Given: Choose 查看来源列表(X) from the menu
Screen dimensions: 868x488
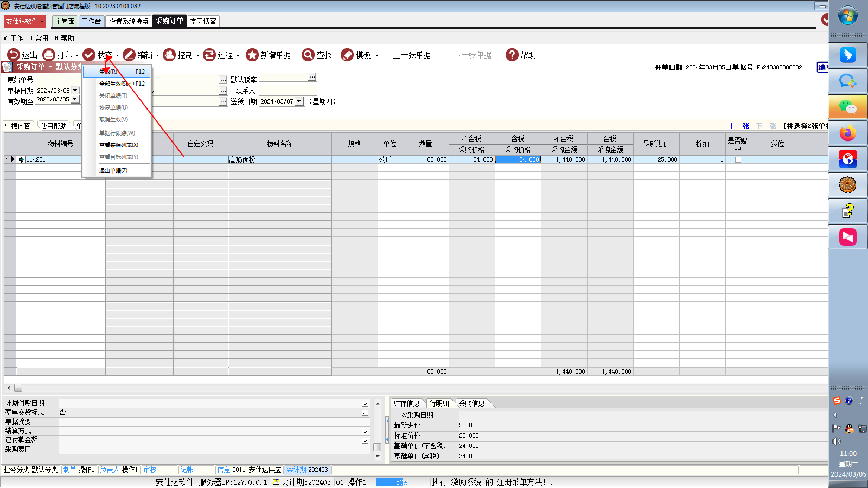Looking at the screenshot, I should click(117, 145).
